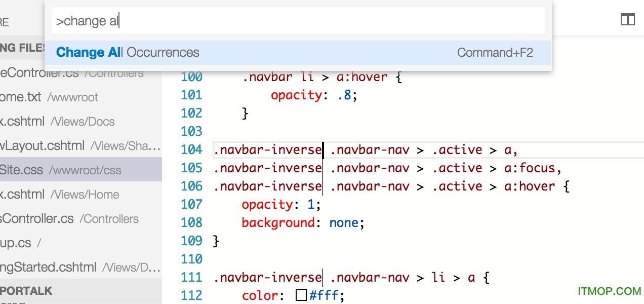
Task: Focus the command palette input field
Action: pyautogui.click(x=298, y=21)
